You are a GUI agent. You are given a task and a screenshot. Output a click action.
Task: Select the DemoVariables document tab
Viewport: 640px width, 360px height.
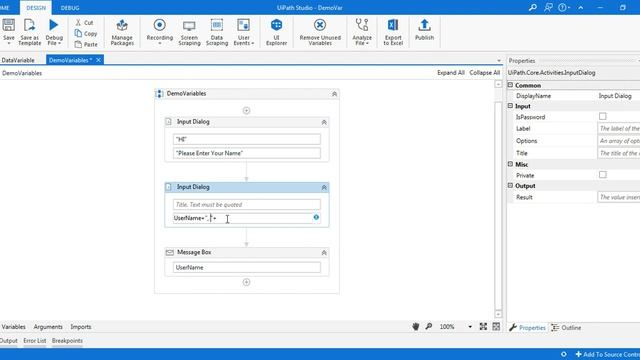pyautogui.click(x=70, y=60)
